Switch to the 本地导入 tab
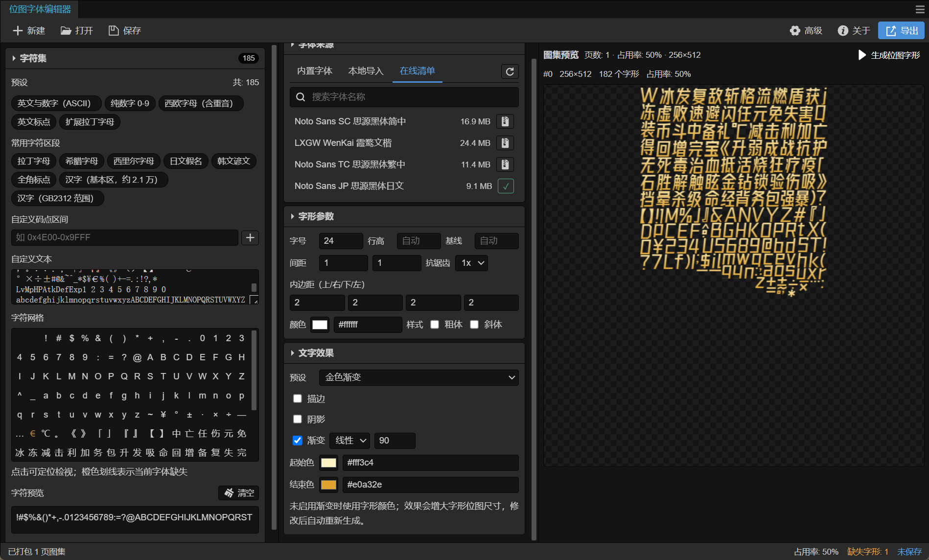This screenshot has width=929, height=560. point(366,71)
